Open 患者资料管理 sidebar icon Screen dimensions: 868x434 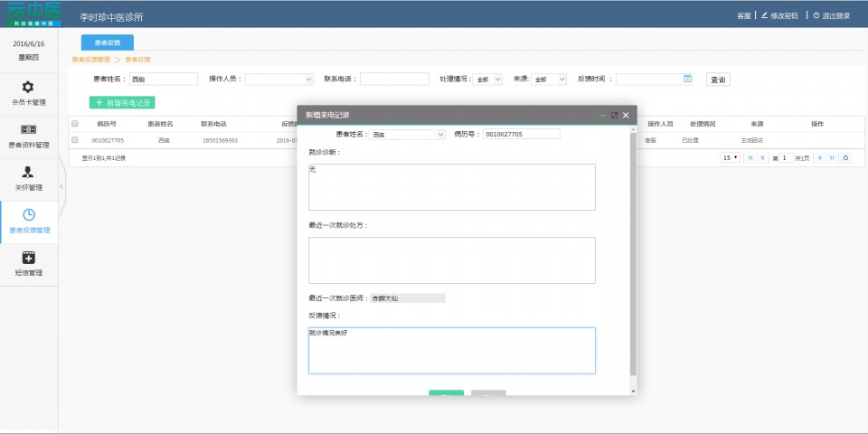click(28, 129)
